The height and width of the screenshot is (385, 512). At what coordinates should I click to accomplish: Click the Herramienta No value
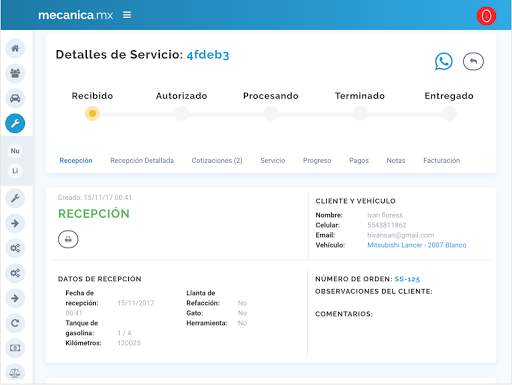tap(242, 323)
